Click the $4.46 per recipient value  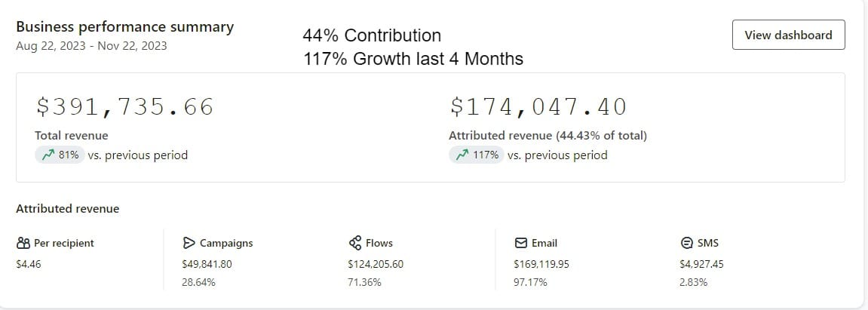28,264
